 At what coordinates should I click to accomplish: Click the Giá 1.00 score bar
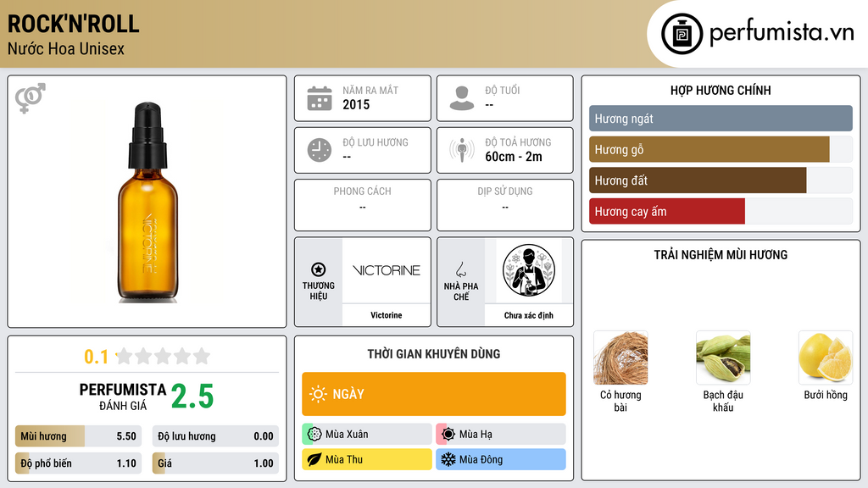[215, 463]
